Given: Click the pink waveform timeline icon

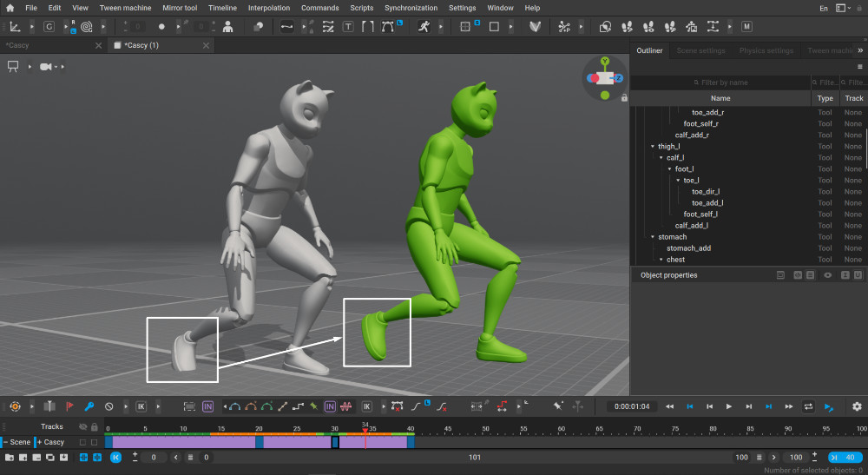Looking at the screenshot, I should (346, 406).
